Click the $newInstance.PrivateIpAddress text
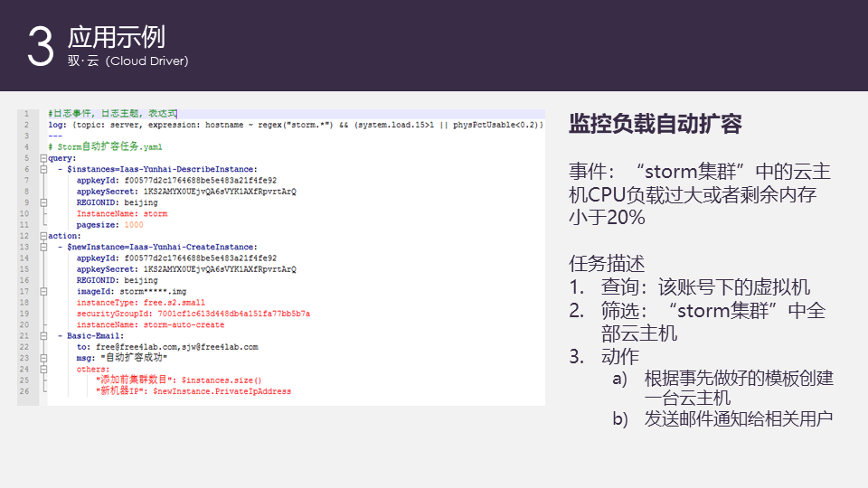Screen dimensions: 868x488 222,391
